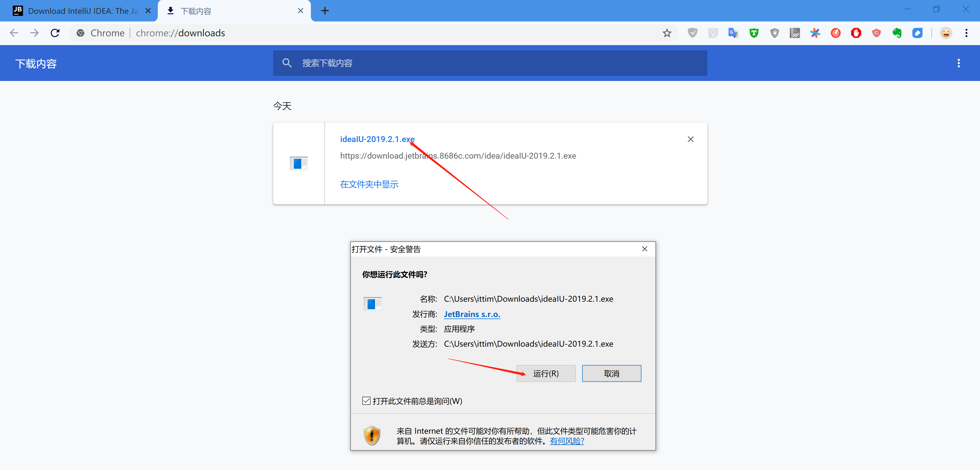980x470 pixels.
Task: Open the red blocked-shield extension
Action: click(x=877, y=33)
